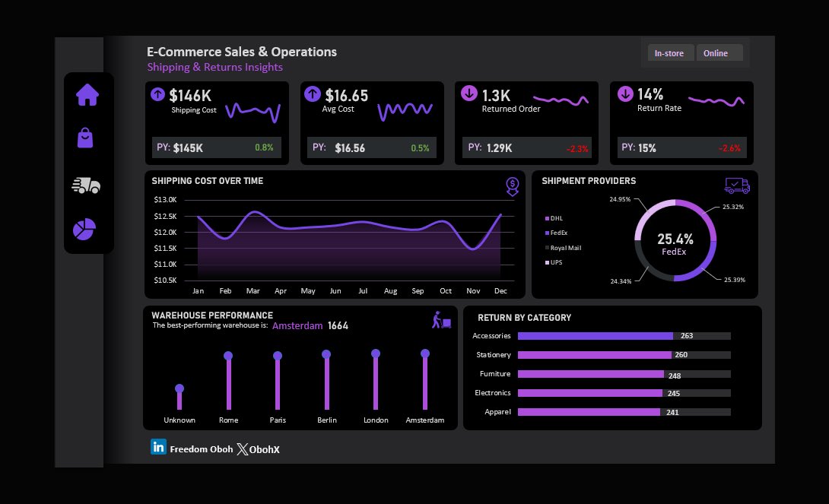Open the shopping bag sidebar icon
This screenshot has width=829, height=504.
pos(85,138)
